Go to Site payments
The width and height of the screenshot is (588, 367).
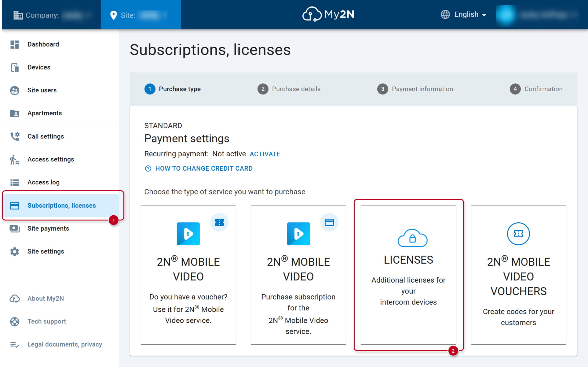[60, 229]
